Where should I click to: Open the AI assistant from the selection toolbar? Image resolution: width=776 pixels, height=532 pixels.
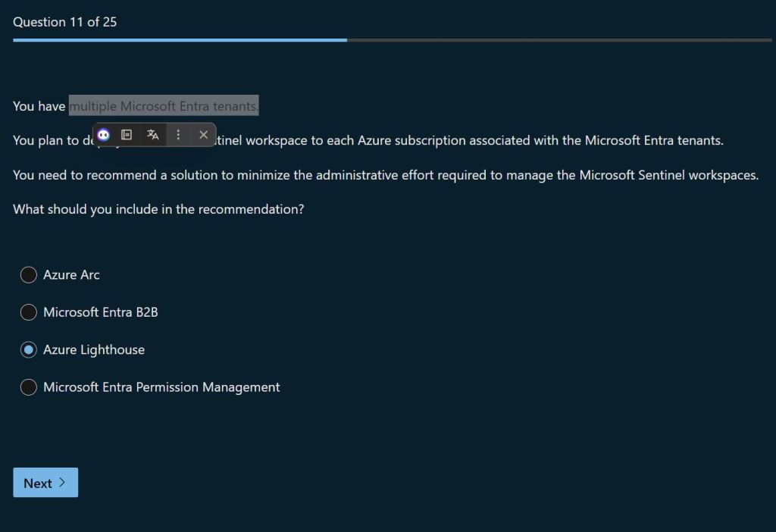click(104, 135)
